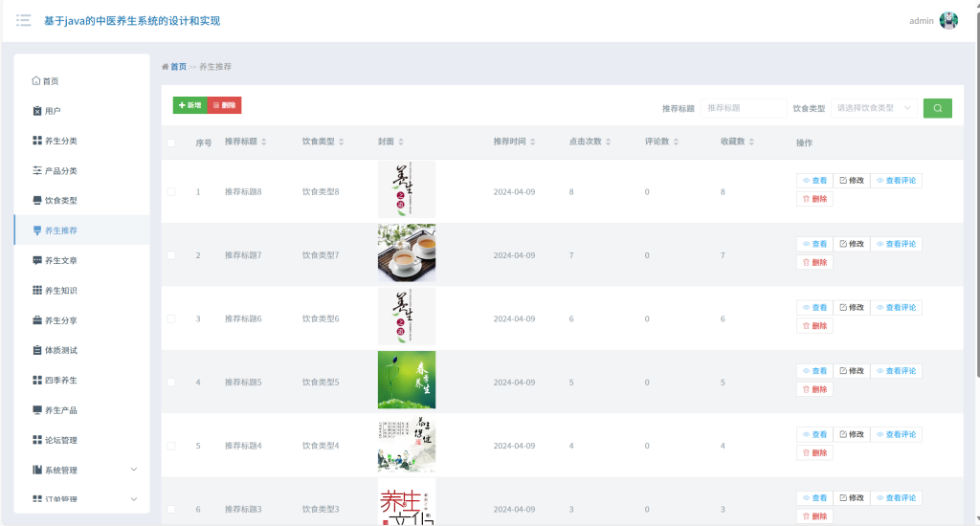Open the 用户 menu item
The image size is (980, 526).
(82, 111)
